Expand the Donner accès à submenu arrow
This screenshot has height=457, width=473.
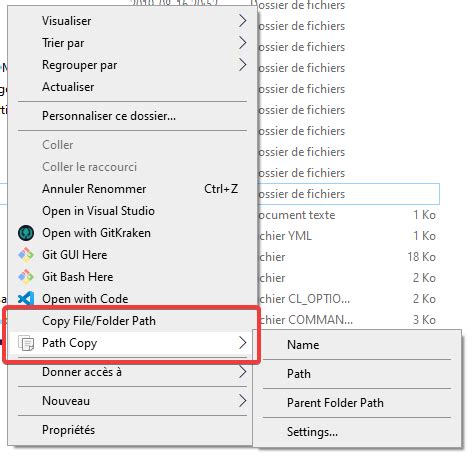click(243, 372)
